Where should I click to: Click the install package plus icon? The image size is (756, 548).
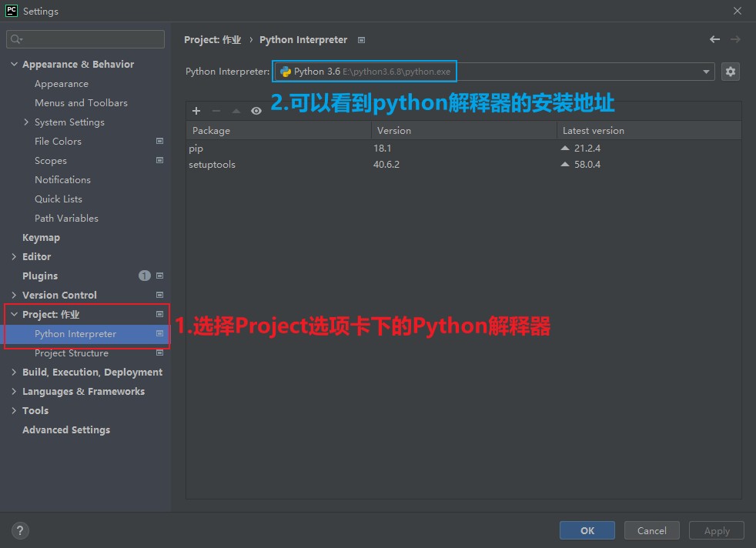[196, 111]
